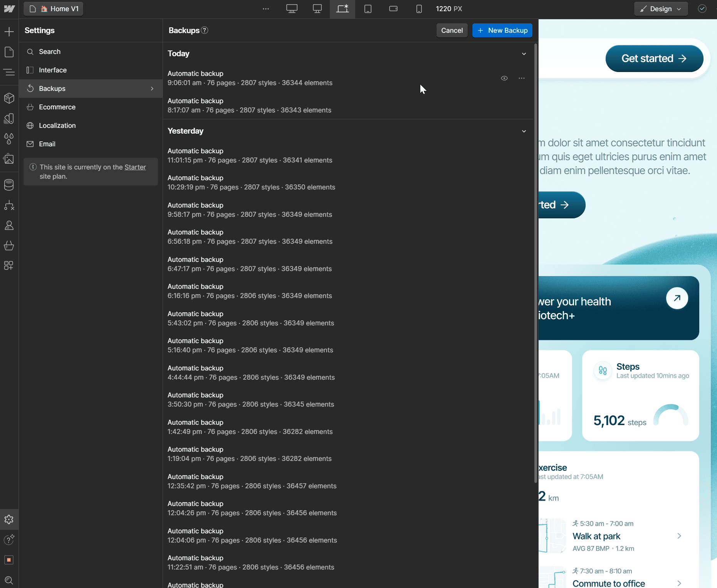Open the Design mode dropdown

660,8
